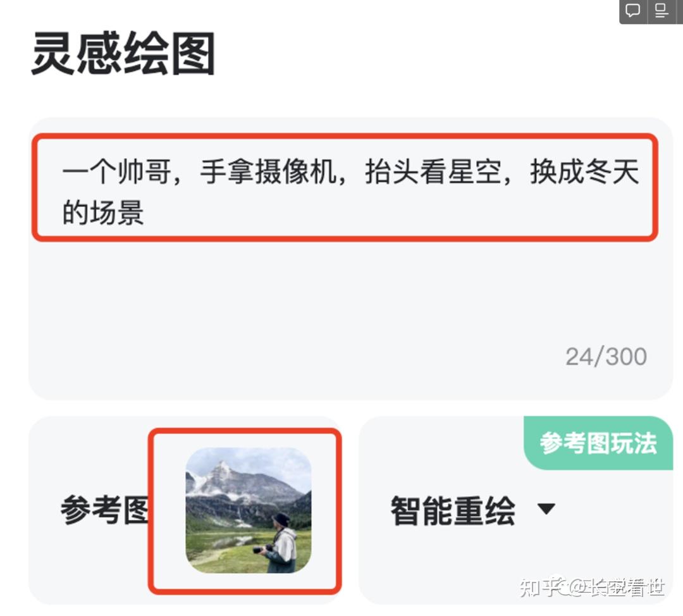Image resolution: width=683 pixels, height=616 pixels.
Task: Open the comment bubble icon at top
Action: (x=632, y=10)
